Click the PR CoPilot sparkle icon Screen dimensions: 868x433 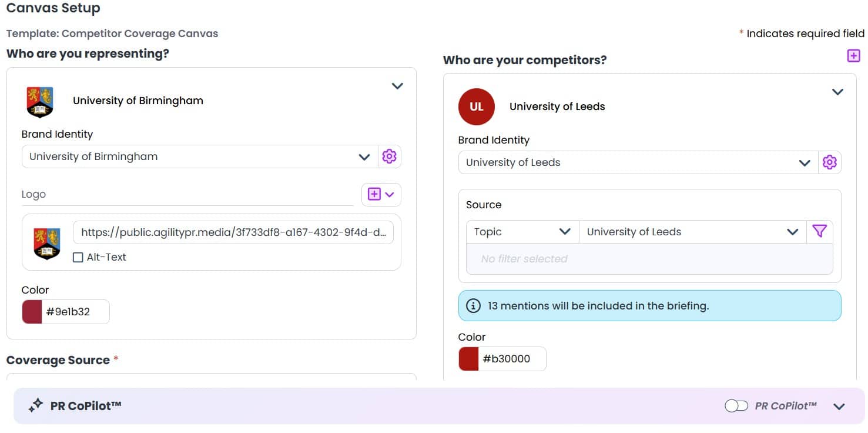click(x=36, y=405)
